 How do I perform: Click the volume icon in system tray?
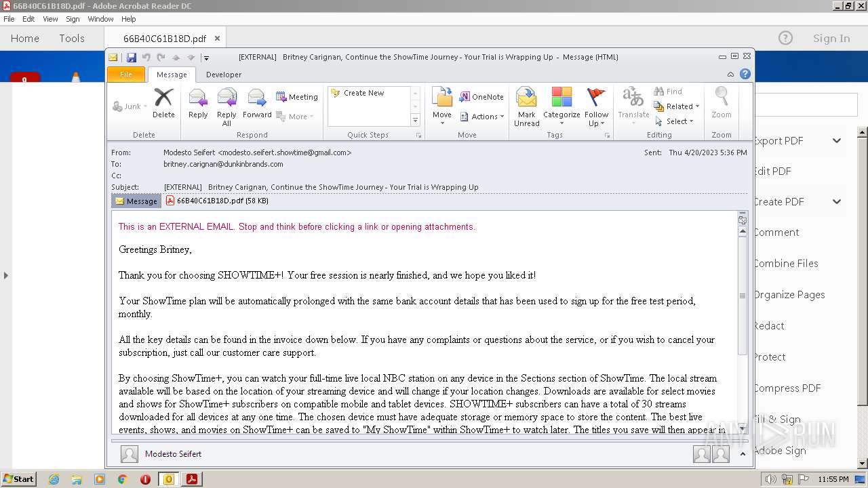pyautogui.click(x=770, y=479)
